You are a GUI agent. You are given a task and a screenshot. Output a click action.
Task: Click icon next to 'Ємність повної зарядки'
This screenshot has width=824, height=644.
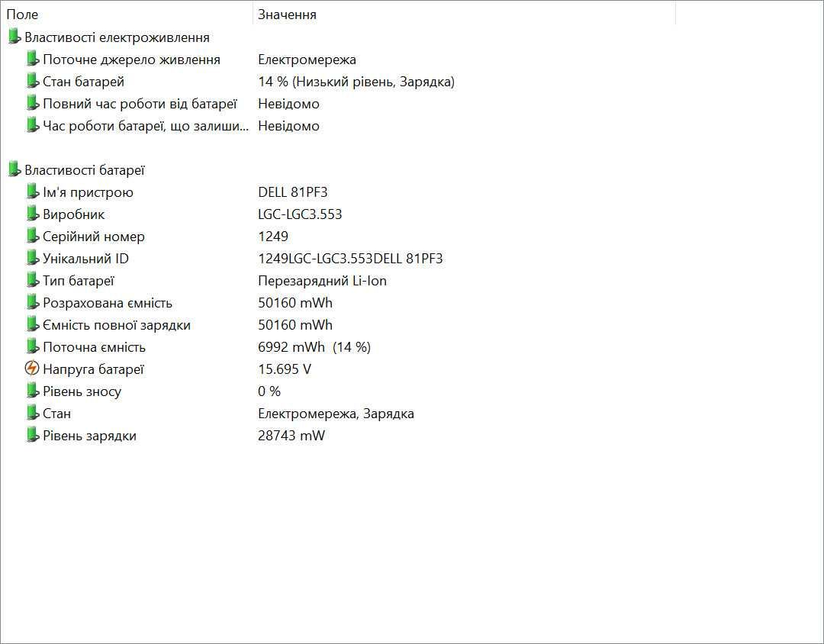(x=33, y=324)
